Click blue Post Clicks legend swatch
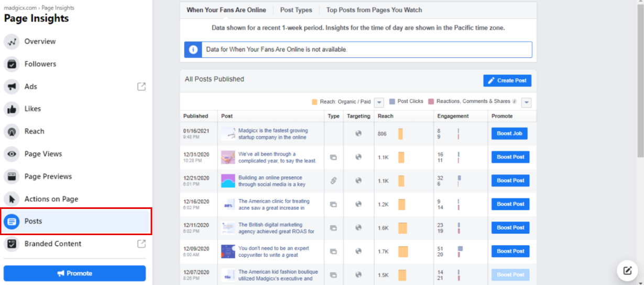This screenshot has height=285, width=644. coord(392,101)
